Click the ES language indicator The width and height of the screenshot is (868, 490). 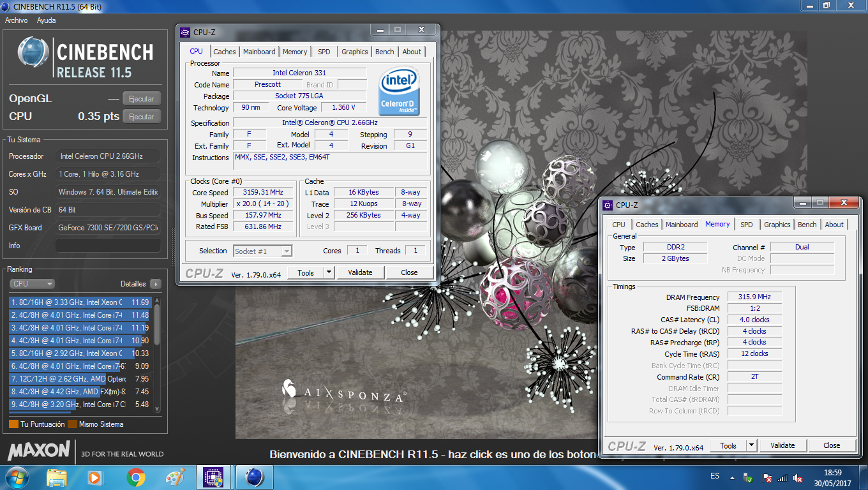pyautogui.click(x=715, y=476)
